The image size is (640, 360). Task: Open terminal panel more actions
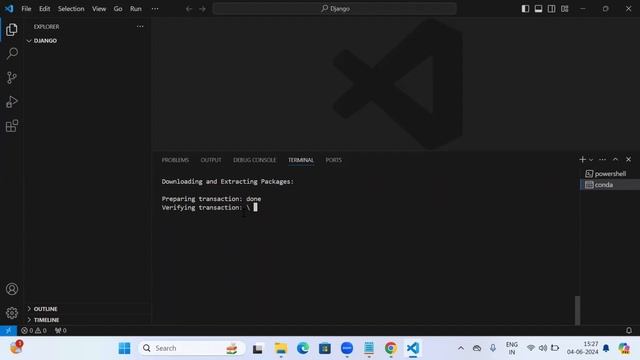(602, 160)
